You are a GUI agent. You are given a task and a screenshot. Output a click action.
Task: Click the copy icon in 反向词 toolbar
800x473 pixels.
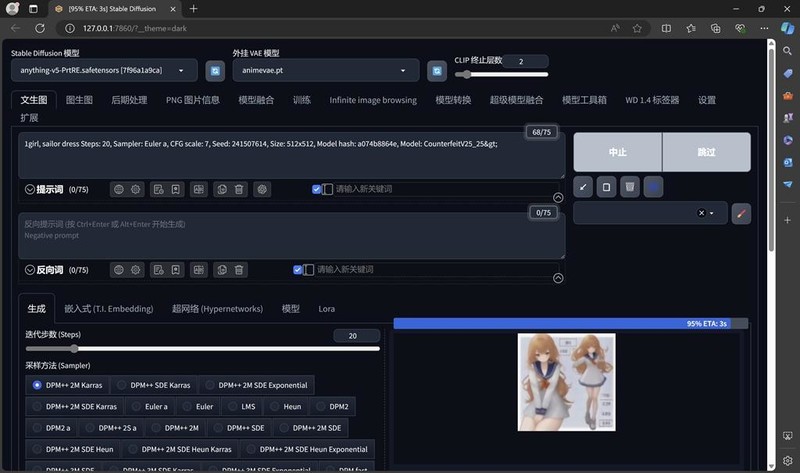pyautogui.click(x=222, y=270)
